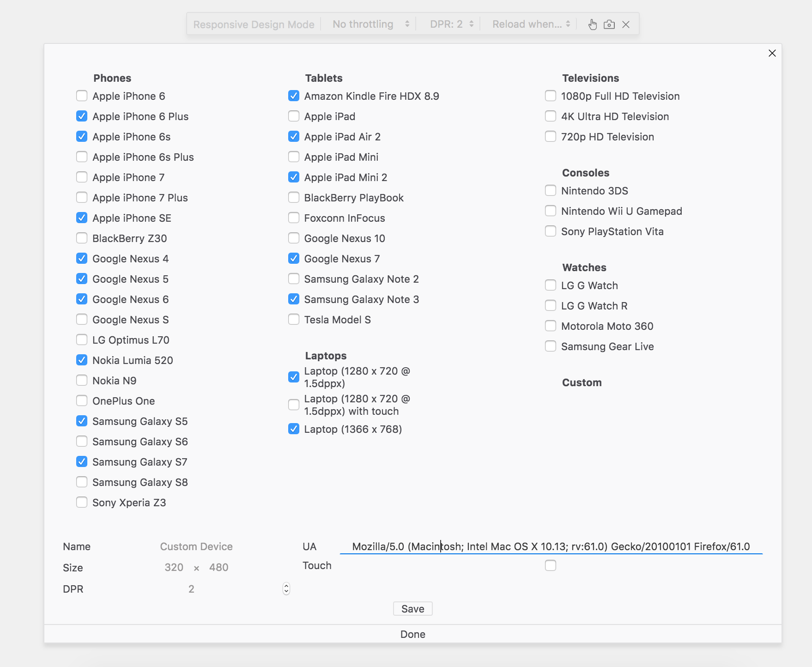Screen dimensions: 812x667
Task: Enable the Touch checkbox for custom device
Action: tap(551, 565)
